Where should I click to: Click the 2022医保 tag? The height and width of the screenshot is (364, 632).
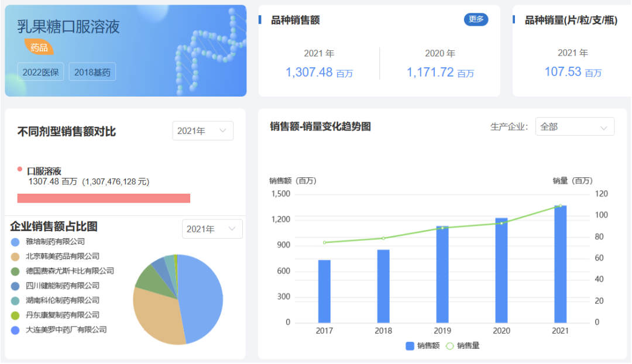point(40,72)
